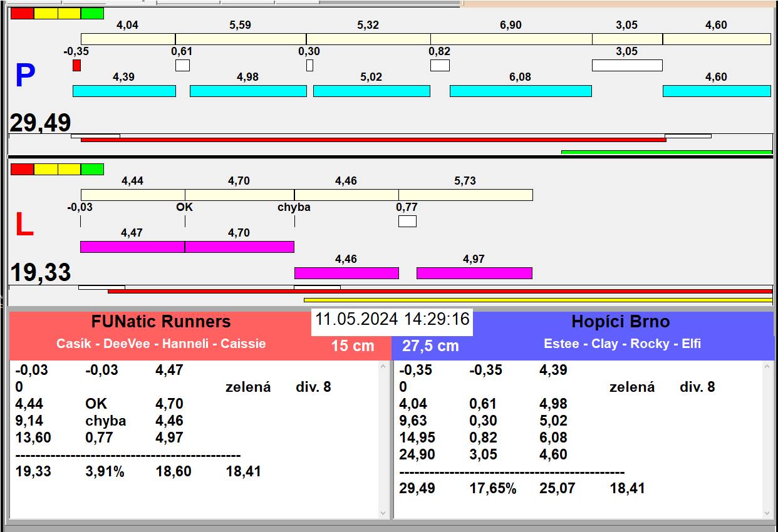Click the 'chyba' label in lane L

pos(294,207)
